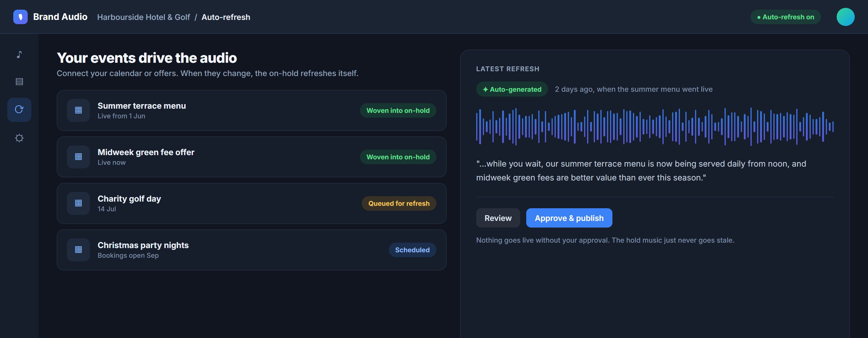Open the settings gear sidebar icon
Screen dimensions: 868x338
click(x=19, y=138)
